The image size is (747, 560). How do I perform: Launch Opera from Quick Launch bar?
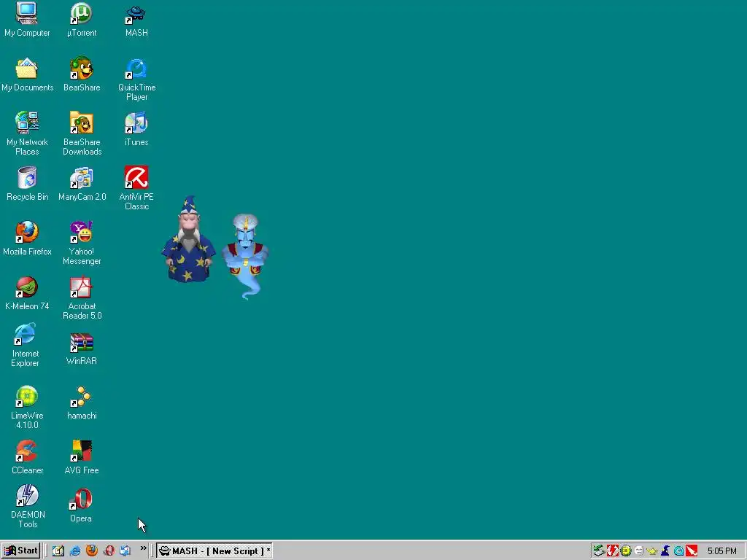tap(109, 551)
